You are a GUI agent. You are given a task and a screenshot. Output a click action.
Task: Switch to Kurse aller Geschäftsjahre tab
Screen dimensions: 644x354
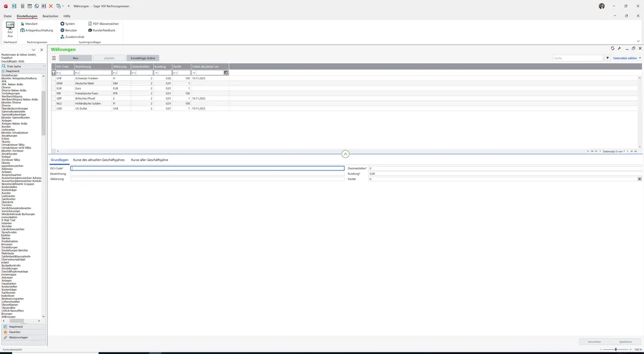coord(149,160)
